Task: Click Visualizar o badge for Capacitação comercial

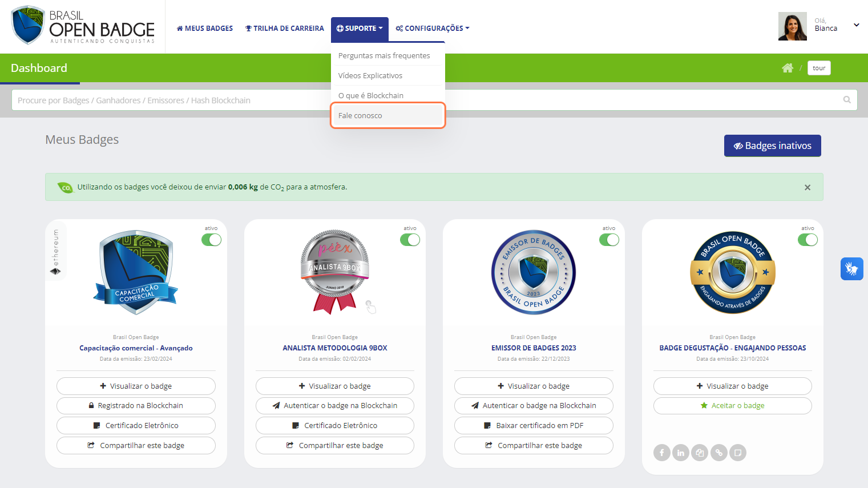Action: tap(136, 386)
